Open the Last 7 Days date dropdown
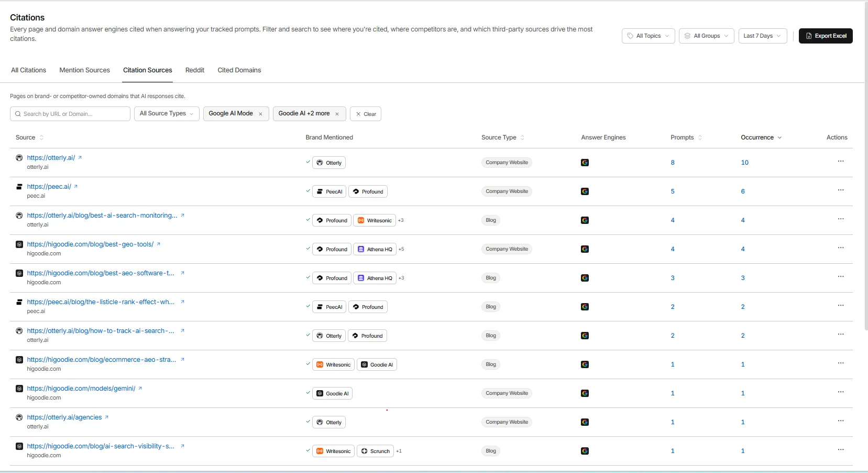Image resolution: width=868 pixels, height=473 pixels. pos(762,36)
